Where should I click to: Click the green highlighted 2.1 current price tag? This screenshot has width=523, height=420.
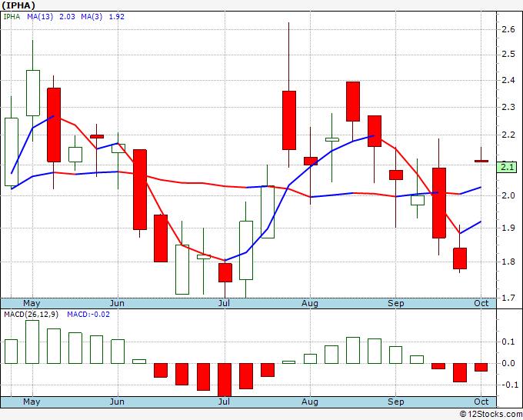508,167
